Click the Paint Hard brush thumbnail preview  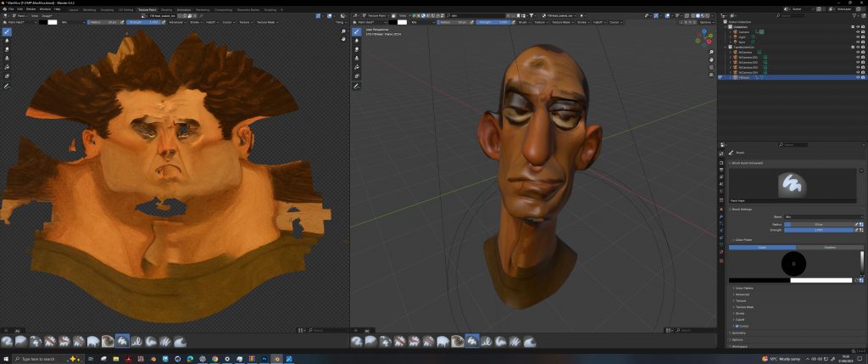click(x=790, y=183)
